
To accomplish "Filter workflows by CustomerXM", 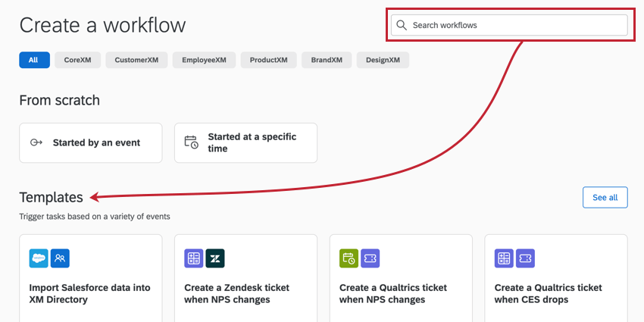I will point(136,61).
